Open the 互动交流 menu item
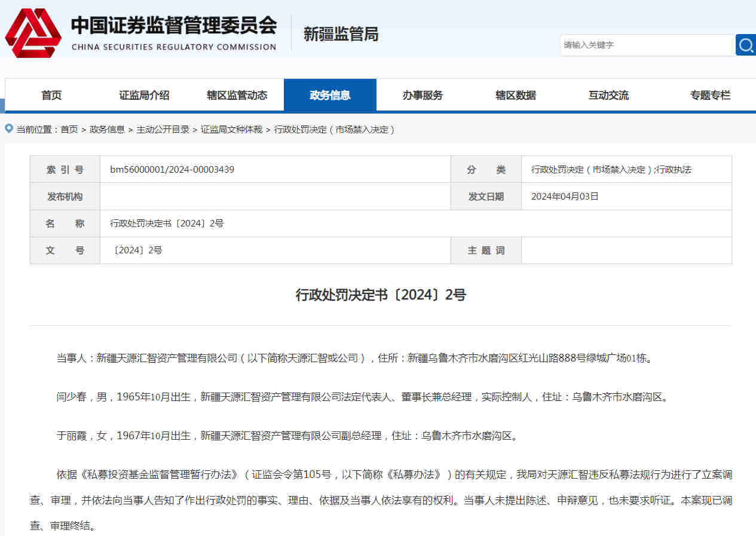 click(608, 96)
